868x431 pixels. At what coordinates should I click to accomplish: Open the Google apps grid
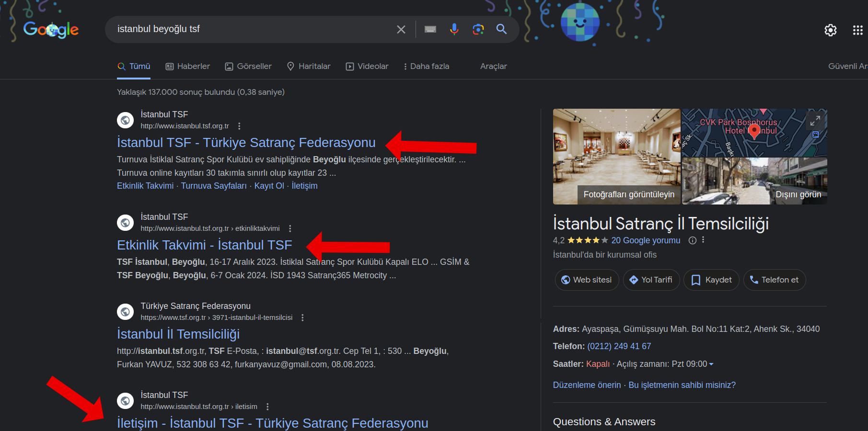click(858, 30)
